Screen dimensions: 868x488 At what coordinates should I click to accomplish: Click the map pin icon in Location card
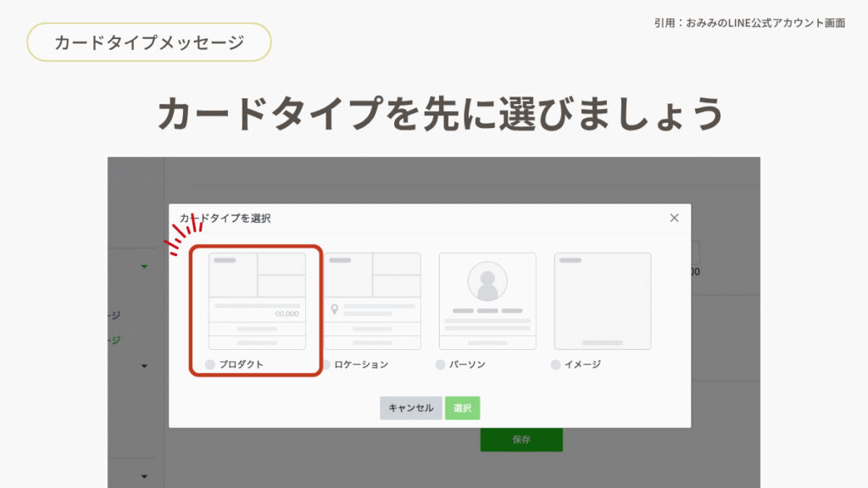point(335,309)
